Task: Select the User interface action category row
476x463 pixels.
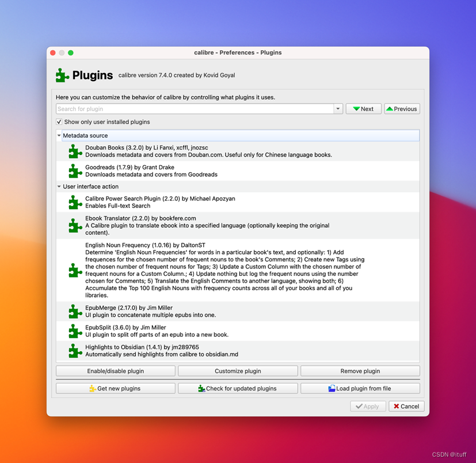Action: [x=238, y=187]
